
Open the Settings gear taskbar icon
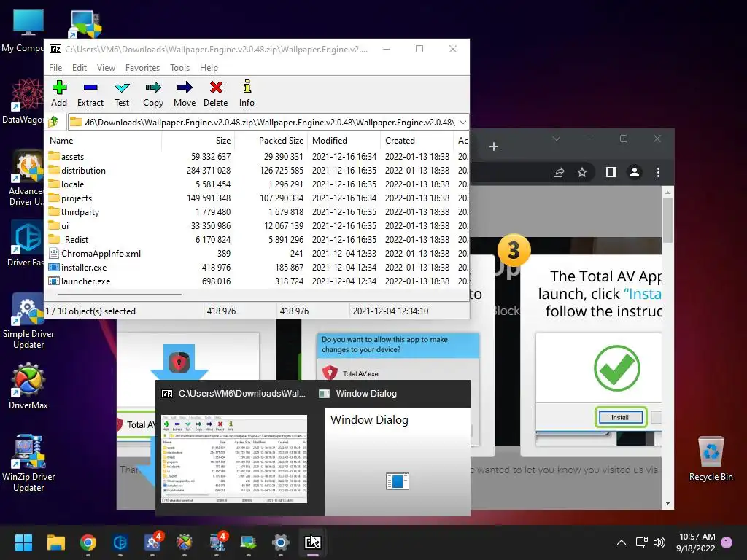(281, 542)
